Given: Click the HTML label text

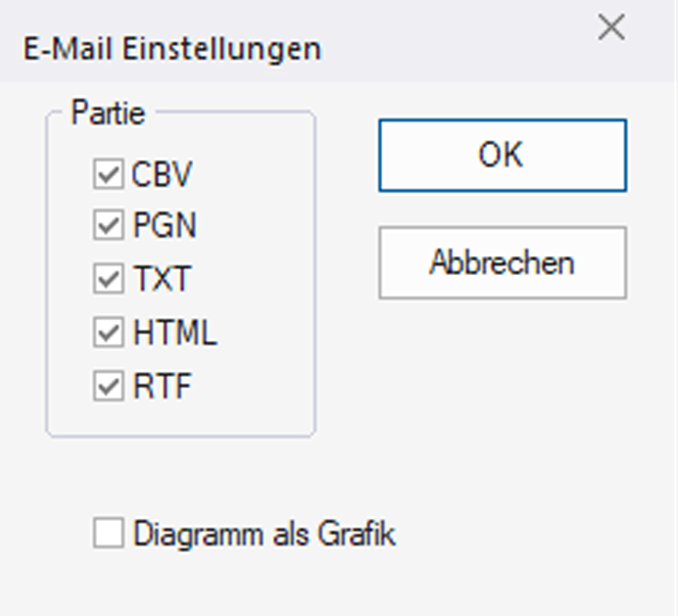Looking at the screenshot, I should point(174,332).
